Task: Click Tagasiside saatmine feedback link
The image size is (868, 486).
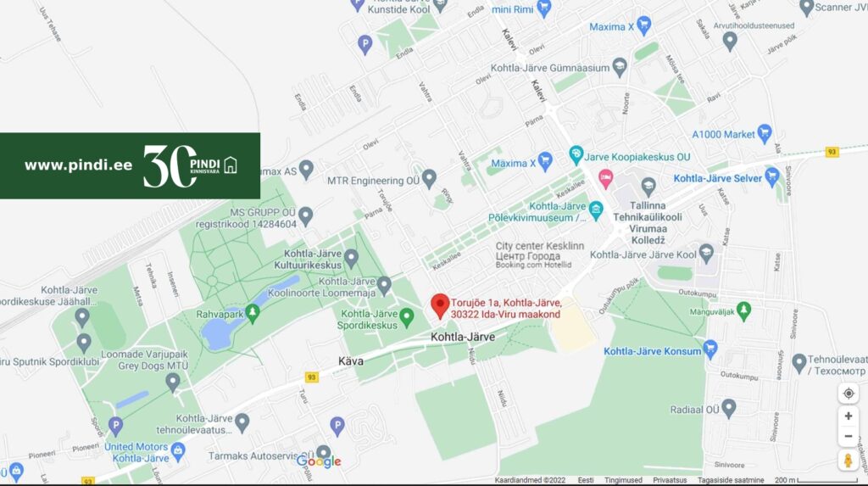Action: coord(730,480)
